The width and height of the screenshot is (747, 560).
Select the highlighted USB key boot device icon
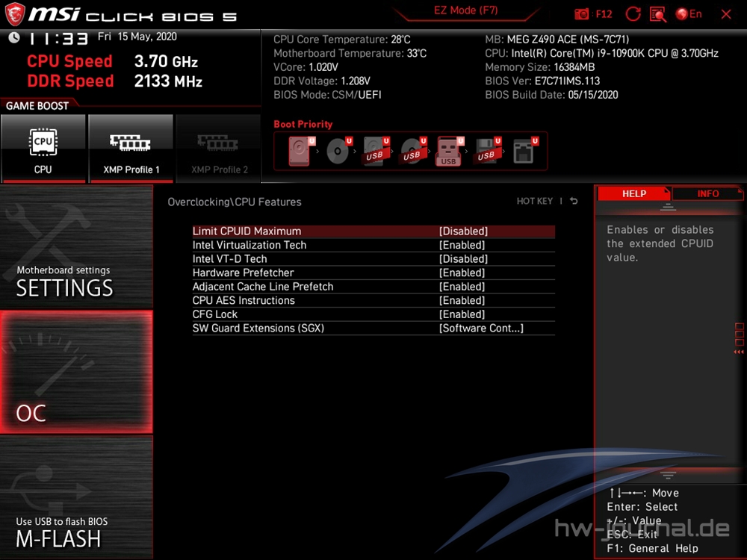pyautogui.click(x=450, y=151)
